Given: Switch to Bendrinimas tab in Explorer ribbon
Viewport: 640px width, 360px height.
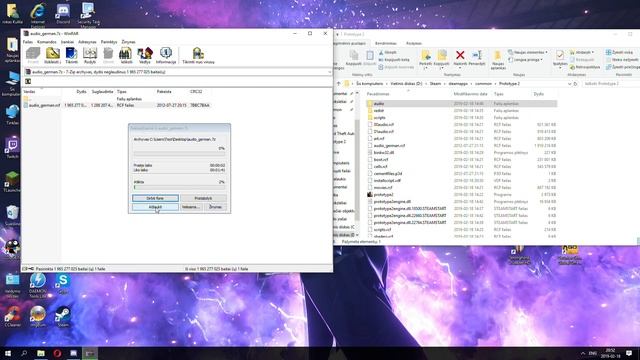Looking at the screenshot, I should pyautogui.click(x=386, y=43).
